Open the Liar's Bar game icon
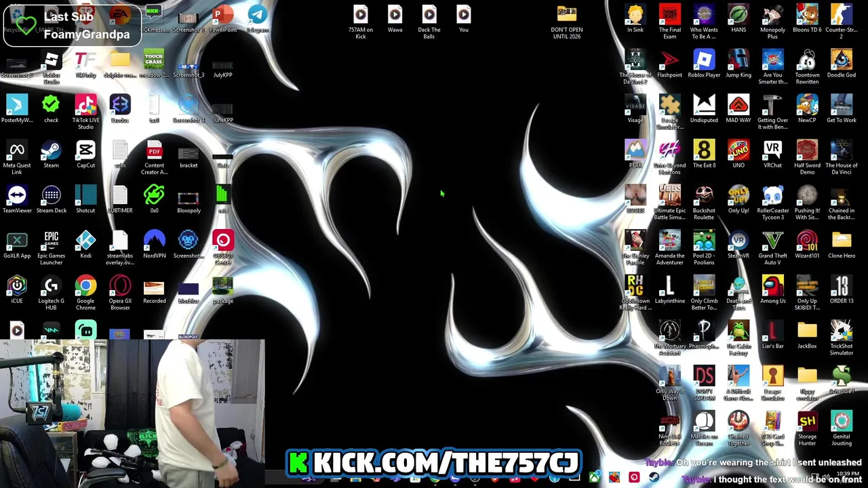 772,335
